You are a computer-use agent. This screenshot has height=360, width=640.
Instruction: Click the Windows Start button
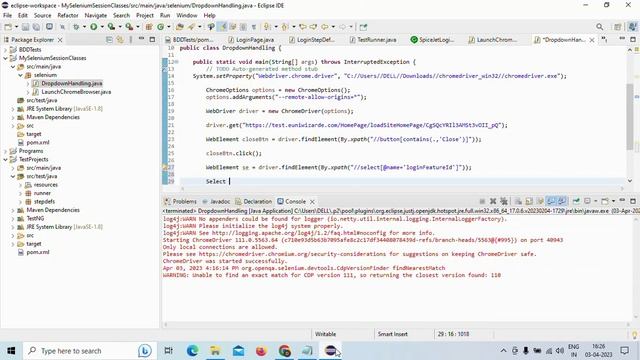[x=11, y=351]
